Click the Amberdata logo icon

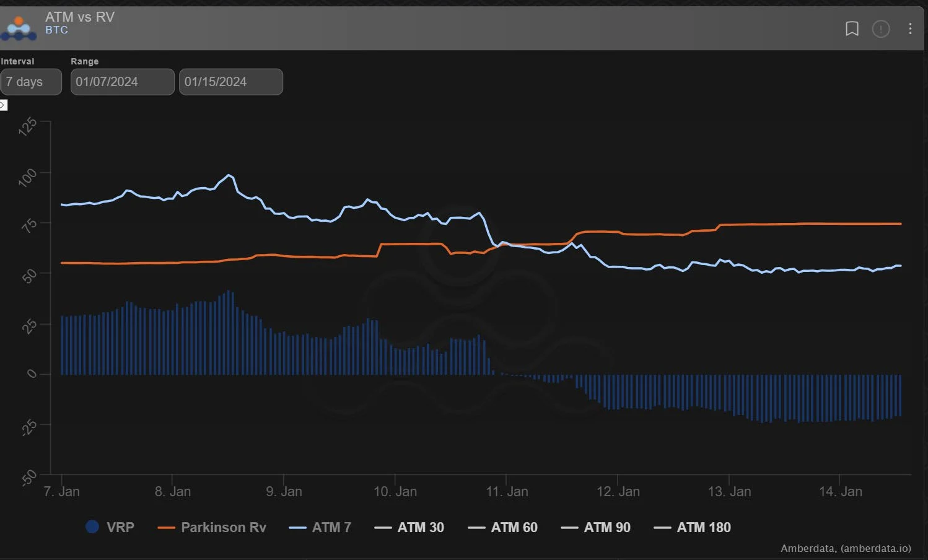tap(19, 28)
